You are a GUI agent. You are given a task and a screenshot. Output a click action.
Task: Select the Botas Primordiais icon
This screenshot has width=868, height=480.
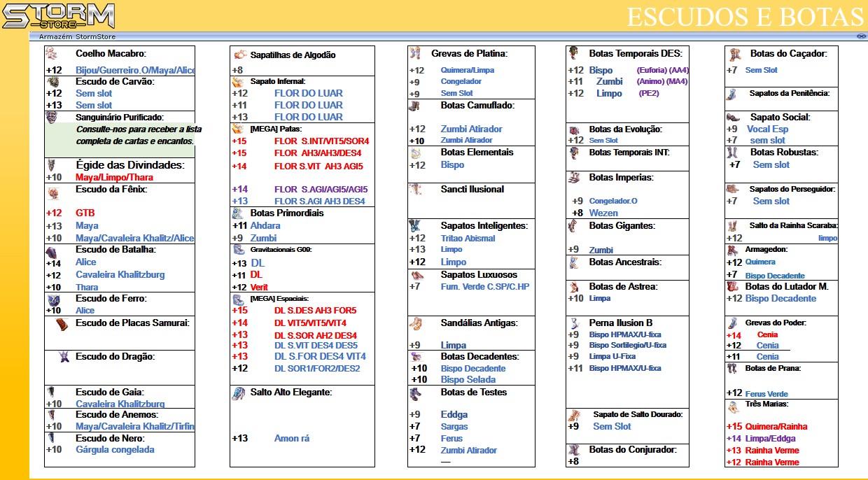point(238,213)
